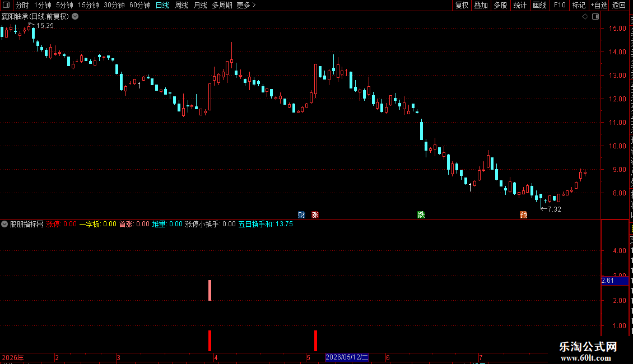The image size is (633, 364).
Task: Open the 股朋指标网 indicator dropdown arrow
Action: (4, 224)
